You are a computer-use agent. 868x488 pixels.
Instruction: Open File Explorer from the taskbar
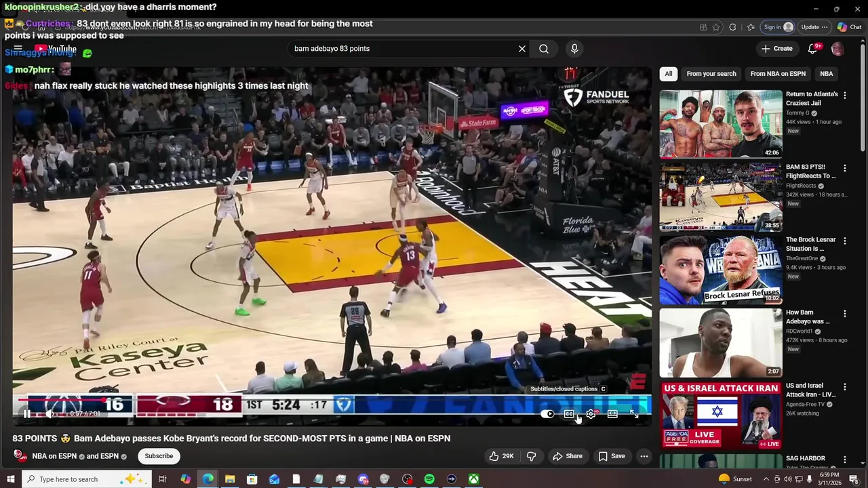(x=230, y=479)
